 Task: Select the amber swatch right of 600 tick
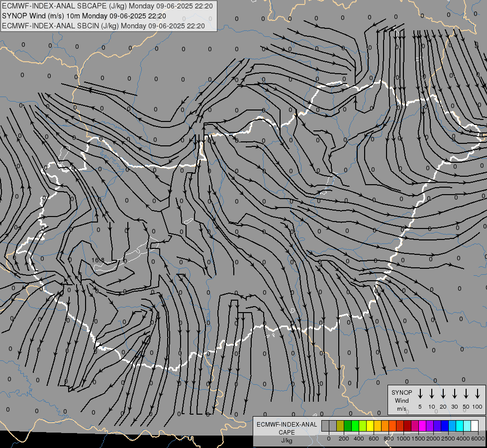[x=378, y=426]
